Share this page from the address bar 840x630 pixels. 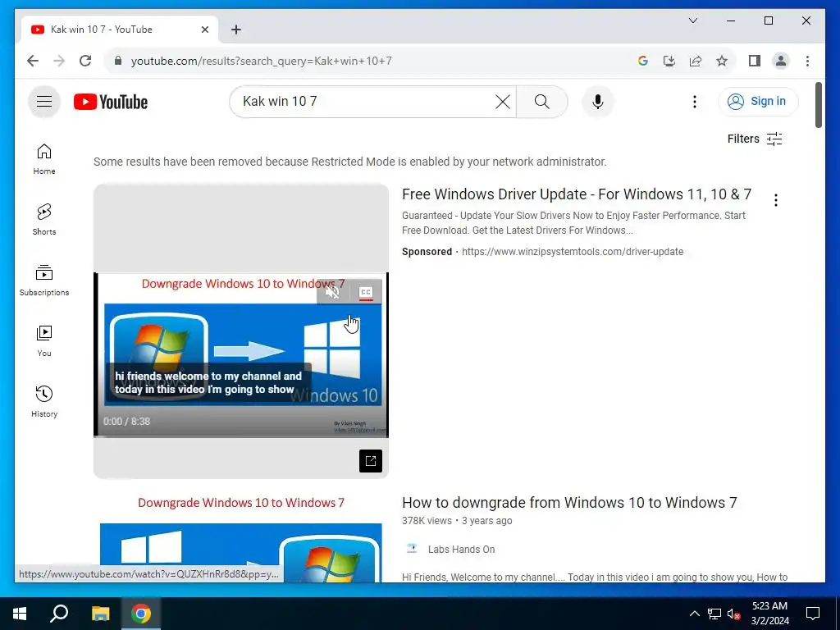696,61
